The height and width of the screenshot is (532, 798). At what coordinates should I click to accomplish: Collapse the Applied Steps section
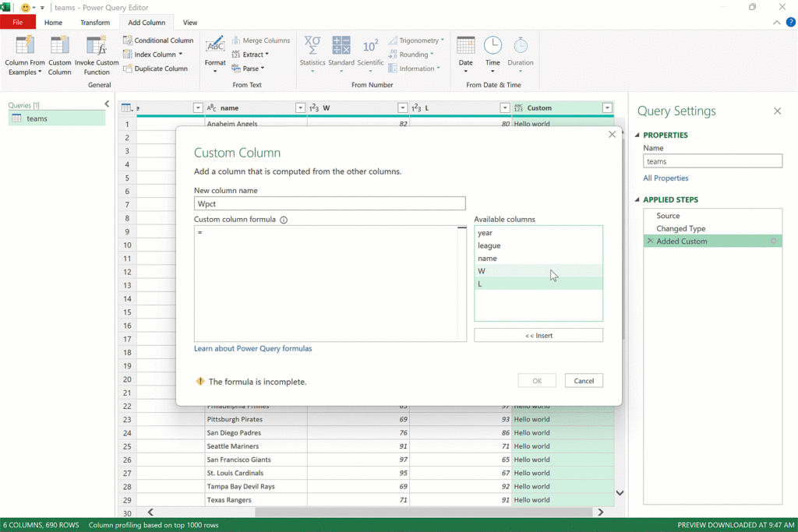[637, 200]
